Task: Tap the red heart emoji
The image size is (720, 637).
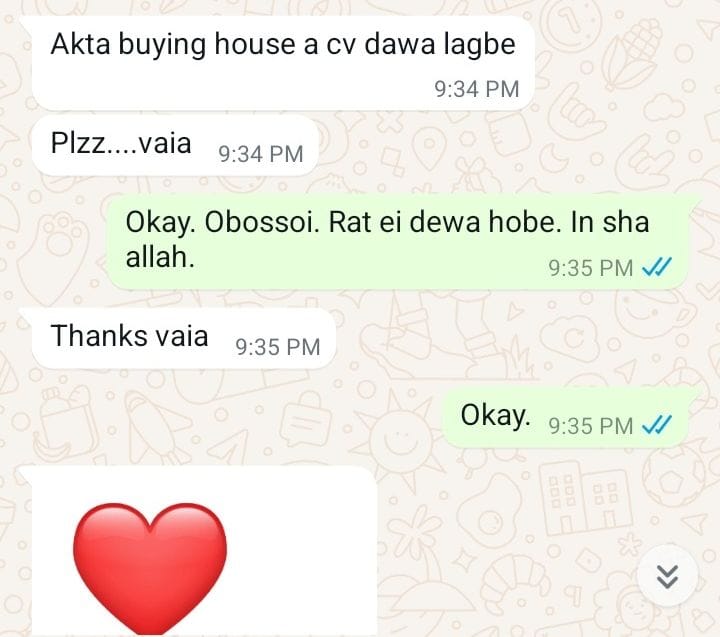Action: click(150, 568)
